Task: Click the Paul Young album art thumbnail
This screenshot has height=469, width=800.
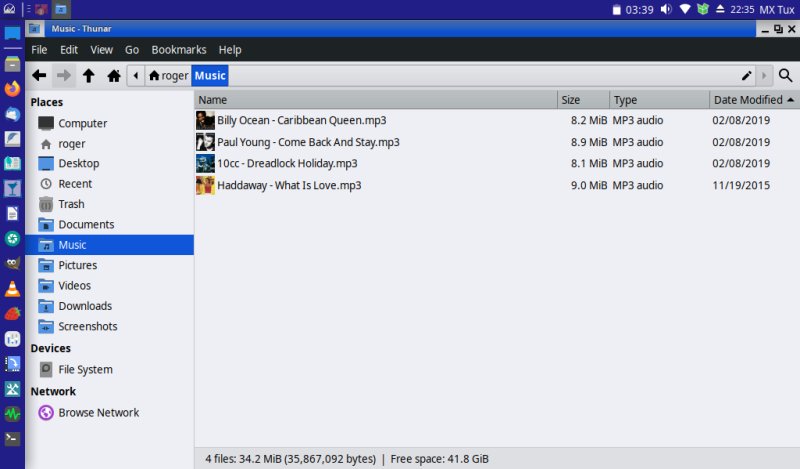Action: (x=205, y=142)
